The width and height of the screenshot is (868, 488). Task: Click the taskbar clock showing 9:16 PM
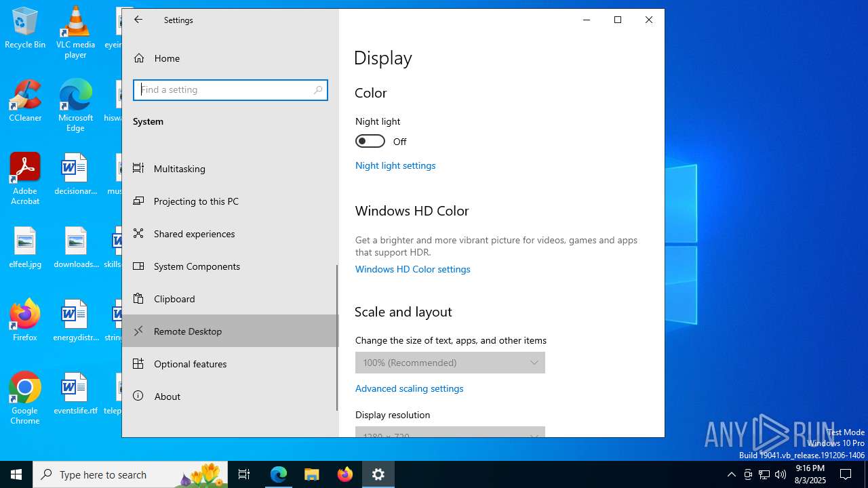tap(810, 474)
